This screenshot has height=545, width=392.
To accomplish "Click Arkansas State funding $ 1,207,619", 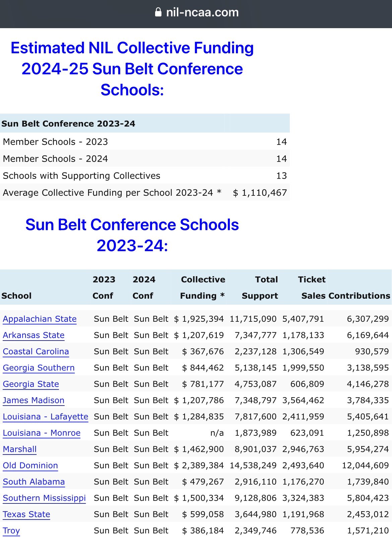I will (199, 335).
